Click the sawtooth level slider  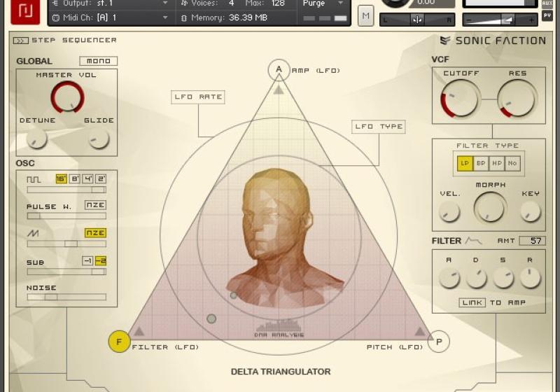tap(66, 244)
